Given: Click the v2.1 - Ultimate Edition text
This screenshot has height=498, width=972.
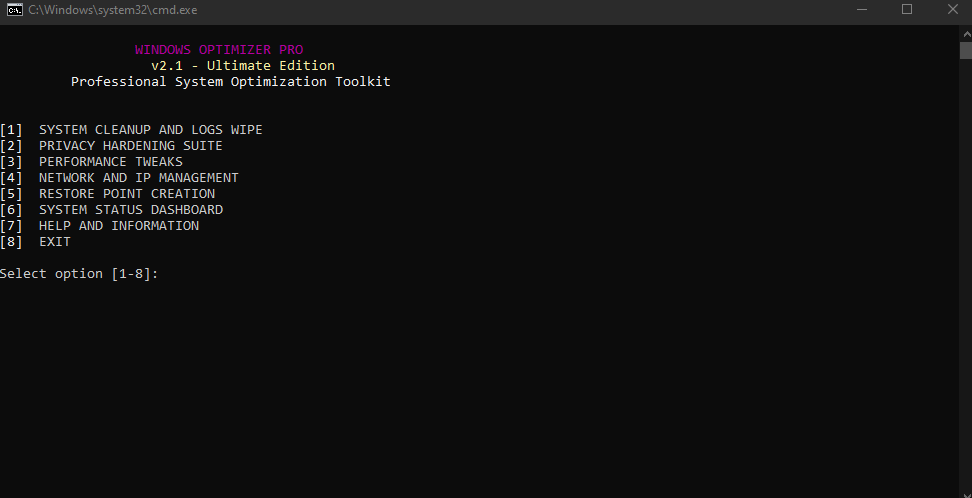Looking at the screenshot, I should tap(243, 66).
